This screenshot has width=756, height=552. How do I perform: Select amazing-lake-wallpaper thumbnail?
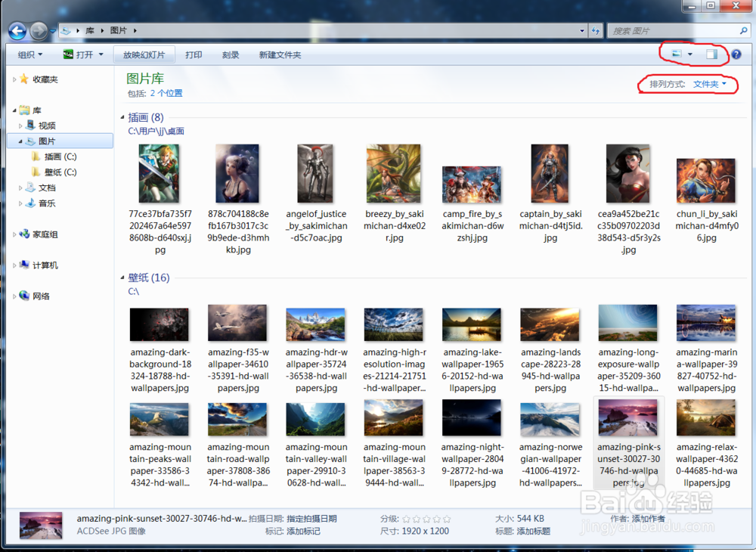[x=472, y=324]
